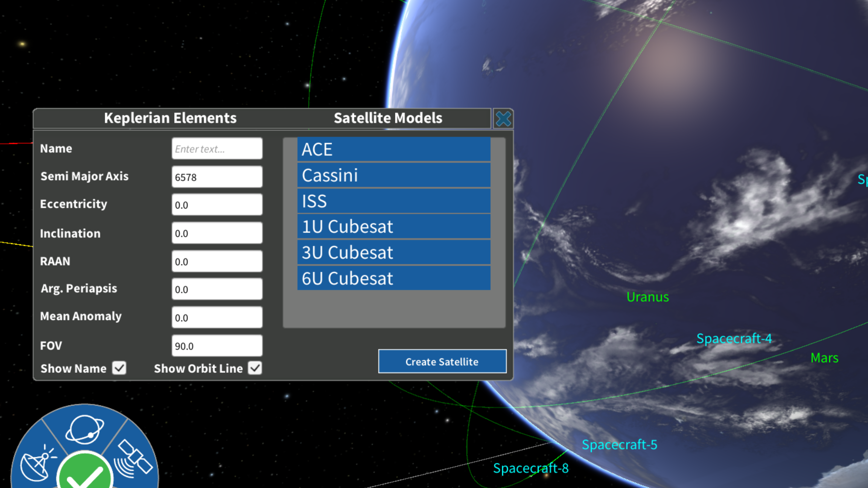Toggle the Show Orbit Line checkbox

tap(255, 368)
